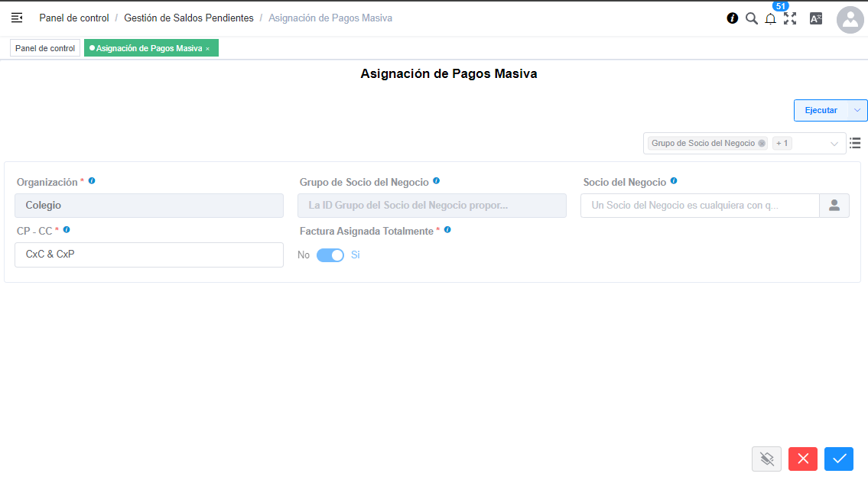Click the Organización field info icon
Viewport: 868px width, 480px height.
92,181
